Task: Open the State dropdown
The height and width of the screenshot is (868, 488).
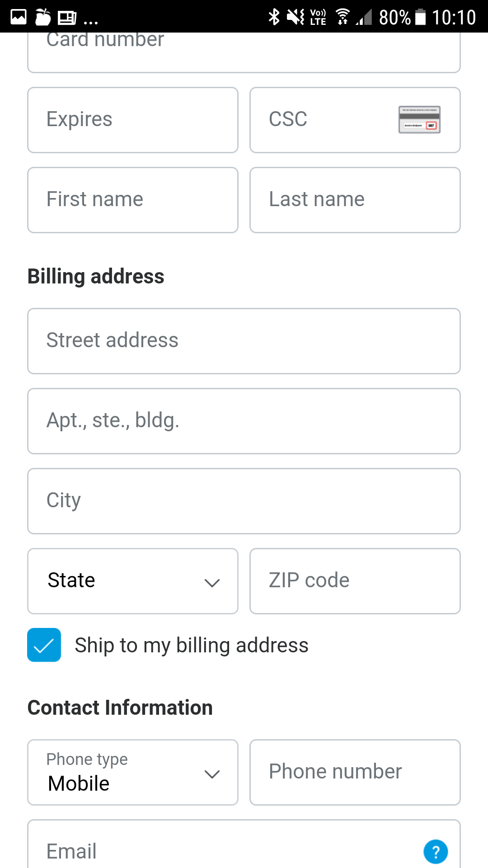Action: click(x=133, y=581)
